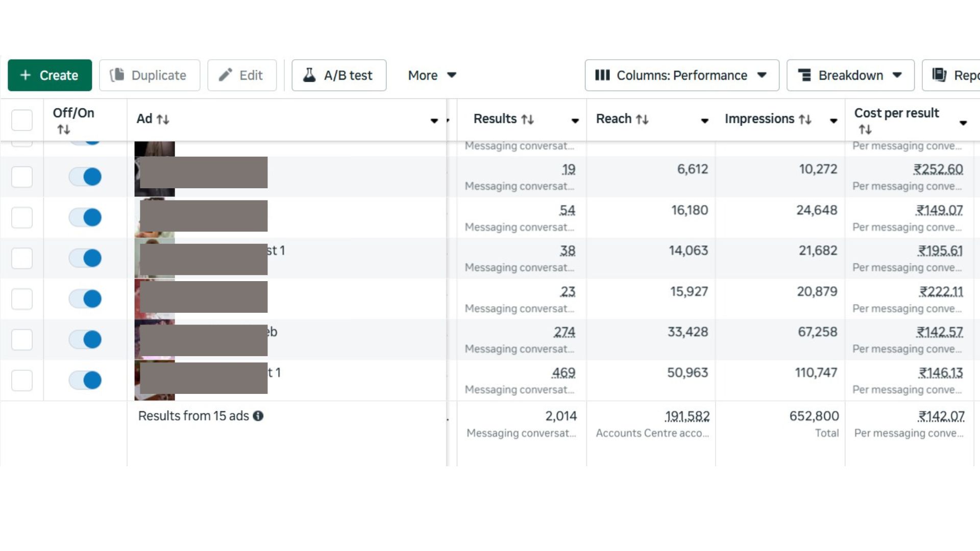
Task: Sort ads by name using Ad arrows
Action: click(x=163, y=119)
